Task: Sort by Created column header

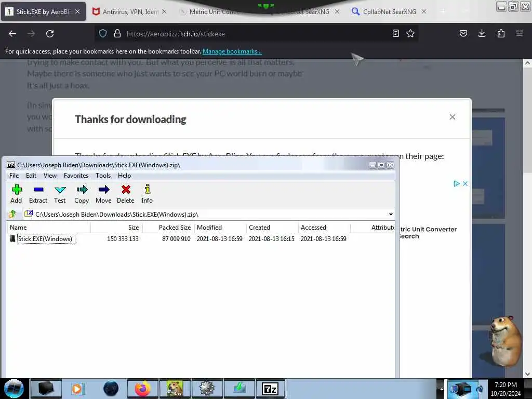Action: coord(272,228)
